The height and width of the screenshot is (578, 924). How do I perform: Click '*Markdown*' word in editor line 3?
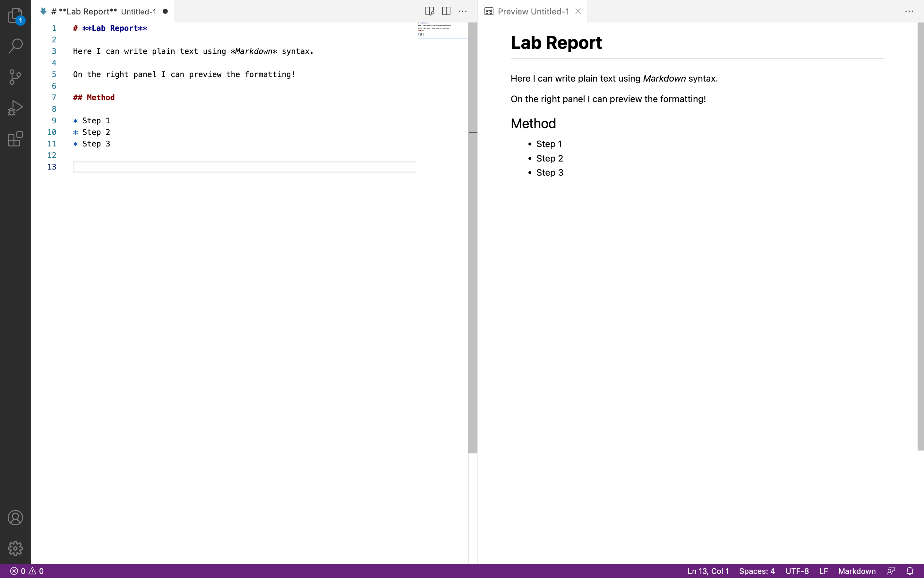click(254, 51)
